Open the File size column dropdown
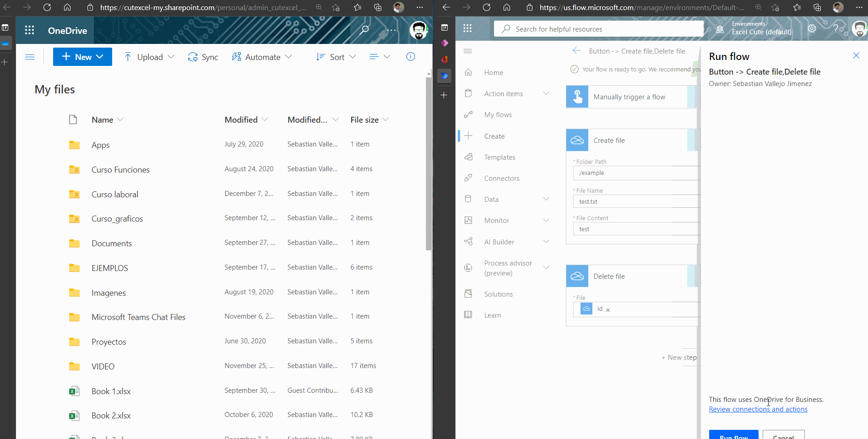The image size is (868, 439). 385,119
